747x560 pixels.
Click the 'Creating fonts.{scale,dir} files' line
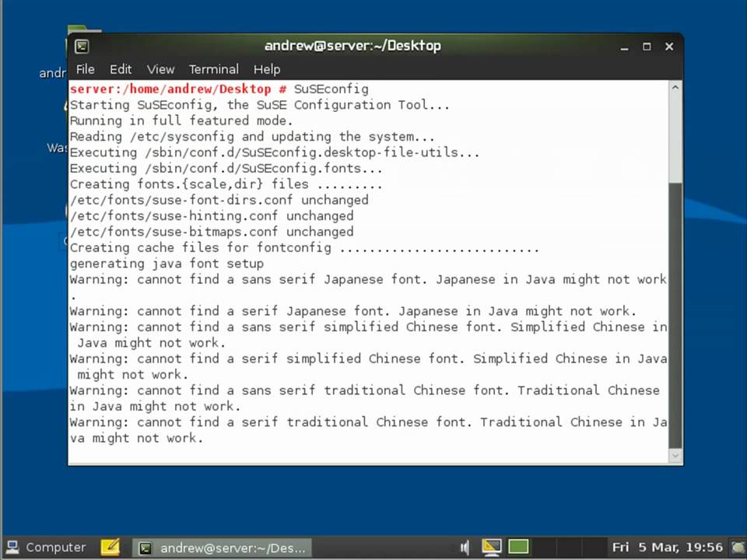(226, 184)
